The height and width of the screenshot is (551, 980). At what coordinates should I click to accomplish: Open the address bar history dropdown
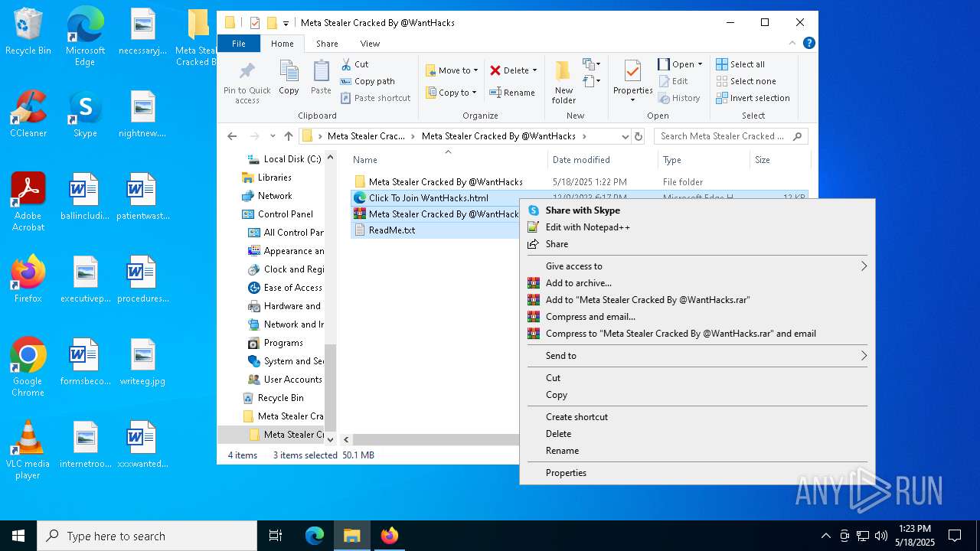click(x=625, y=136)
